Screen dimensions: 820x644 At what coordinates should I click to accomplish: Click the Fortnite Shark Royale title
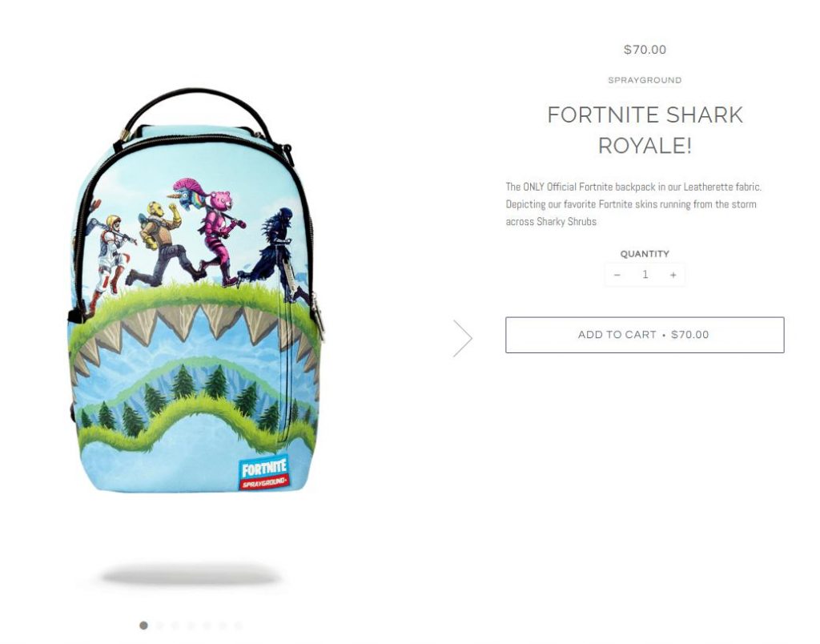[x=645, y=130]
